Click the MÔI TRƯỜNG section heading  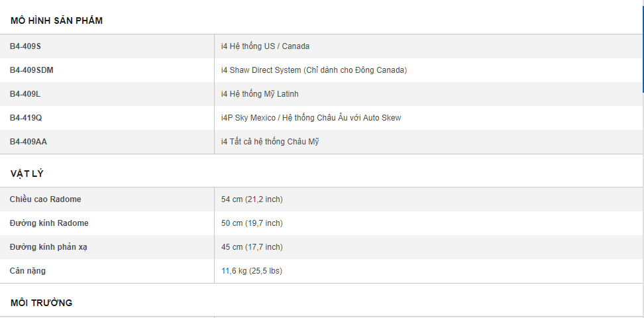click(41, 303)
